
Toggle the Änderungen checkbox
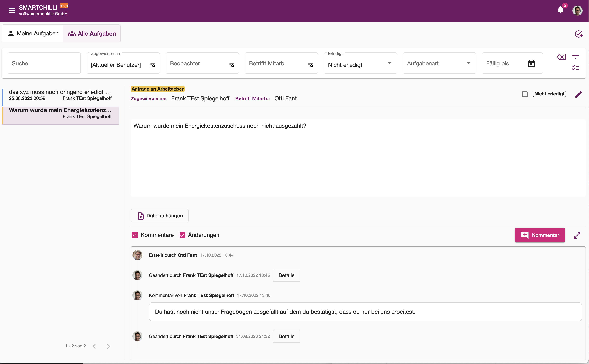(182, 235)
